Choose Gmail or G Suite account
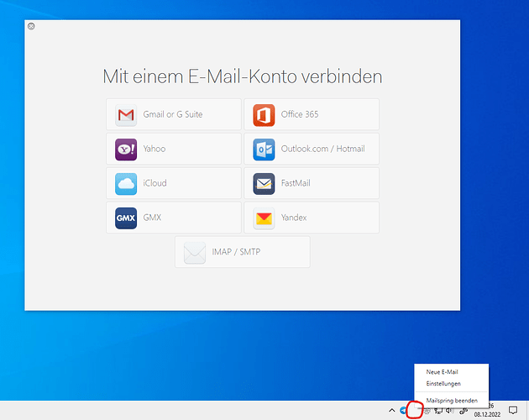Image resolution: width=529 pixels, height=420 pixels. click(x=174, y=114)
